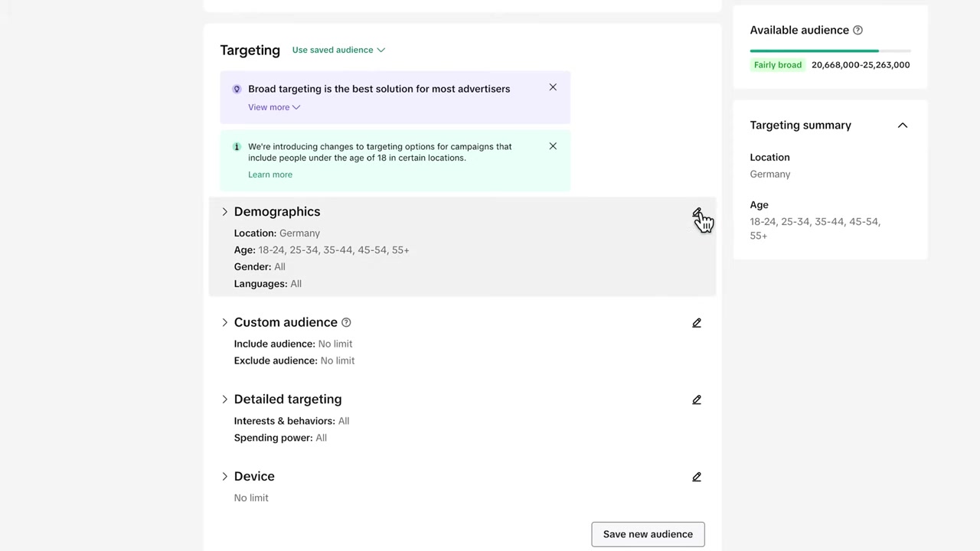The width and height of the screenshot is (980, 551).
Task: Select the Demographics heading
Action: (277, 212)
